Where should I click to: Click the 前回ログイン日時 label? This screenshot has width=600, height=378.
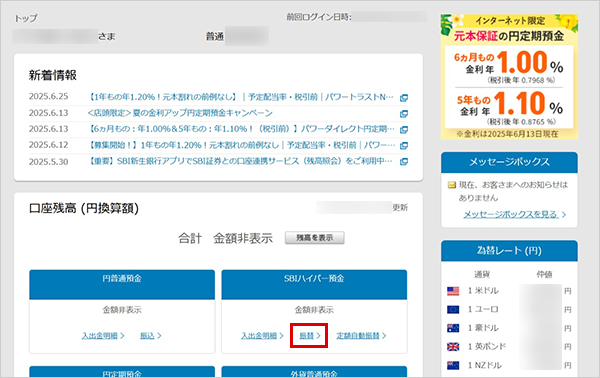319,17
